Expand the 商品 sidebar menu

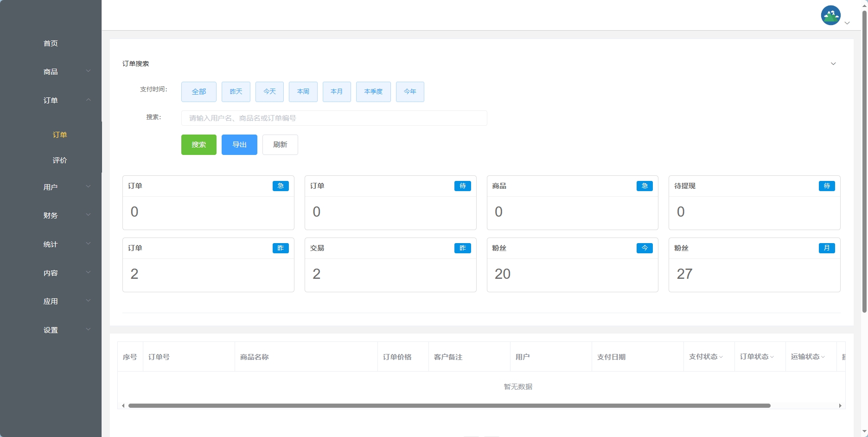coord(51,71)
